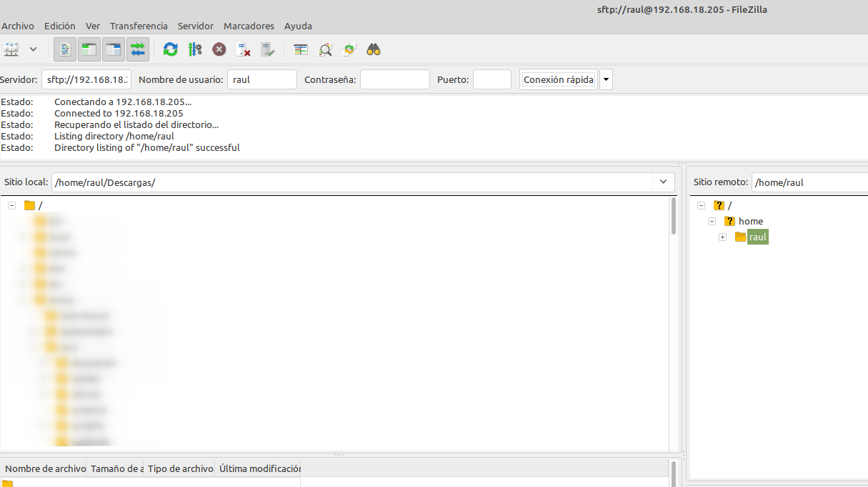This screenshot has height=487, width=868.
Task: Open directory listing filters
Action: [x=300, y=49]
